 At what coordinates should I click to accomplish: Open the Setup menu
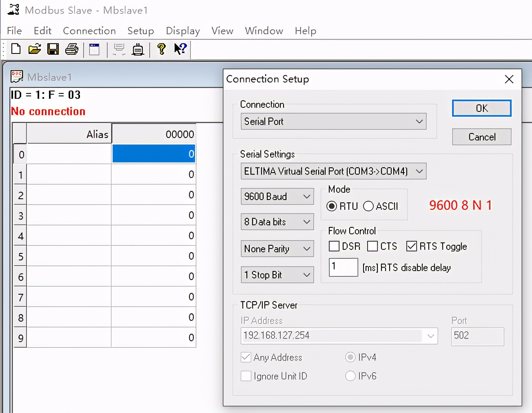click(x=140, y=31)
